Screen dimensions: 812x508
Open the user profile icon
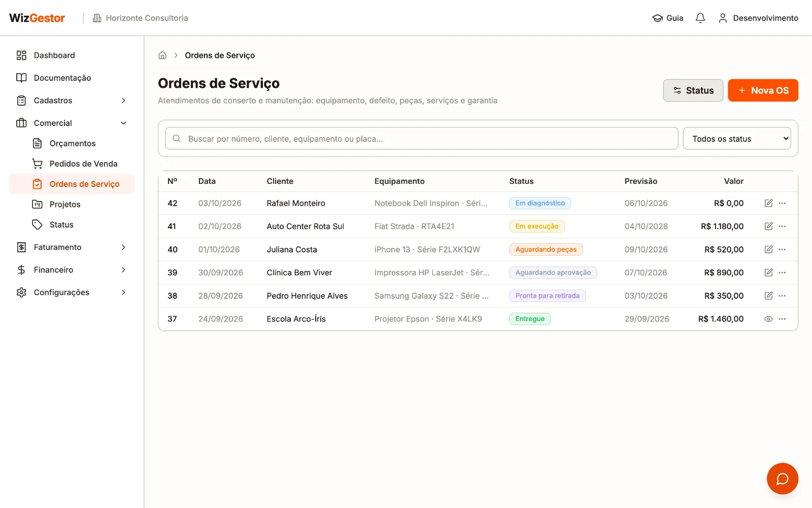point(723,18)
